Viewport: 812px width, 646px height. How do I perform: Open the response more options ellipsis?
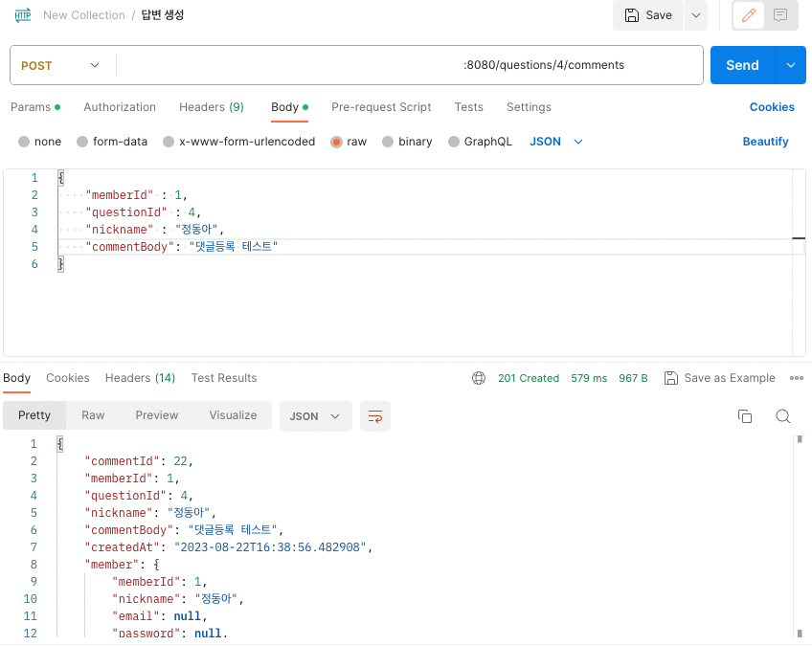(797, 378)
